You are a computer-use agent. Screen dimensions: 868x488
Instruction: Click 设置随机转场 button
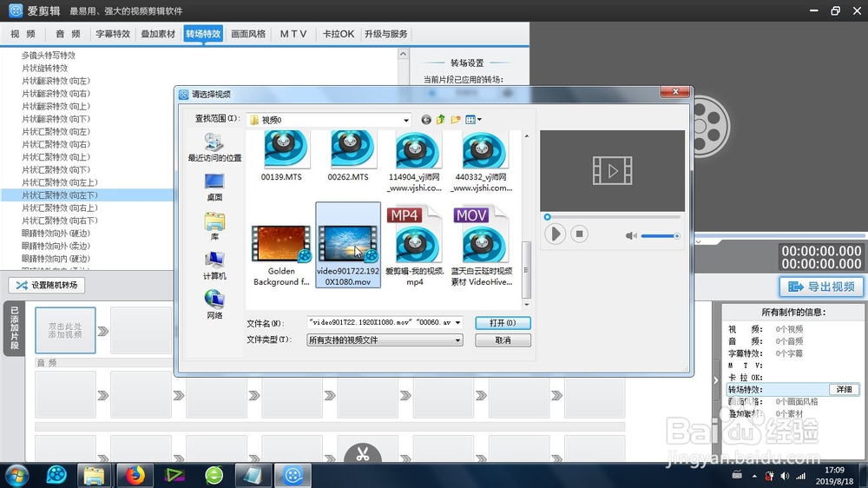[x=47, y=286]
